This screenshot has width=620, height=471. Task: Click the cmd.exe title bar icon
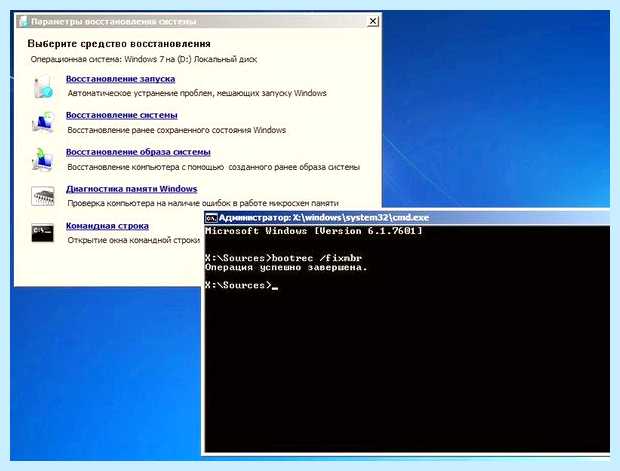click(x=211, y=218)
